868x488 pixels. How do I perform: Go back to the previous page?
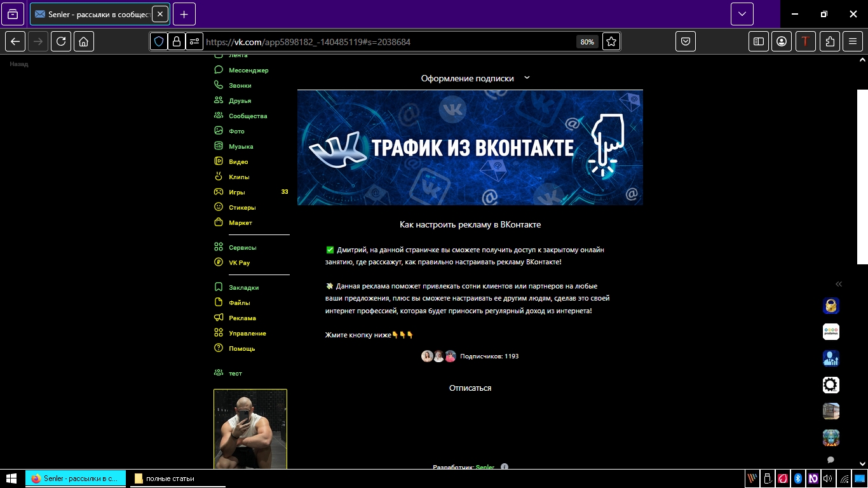tap(15, 41)
